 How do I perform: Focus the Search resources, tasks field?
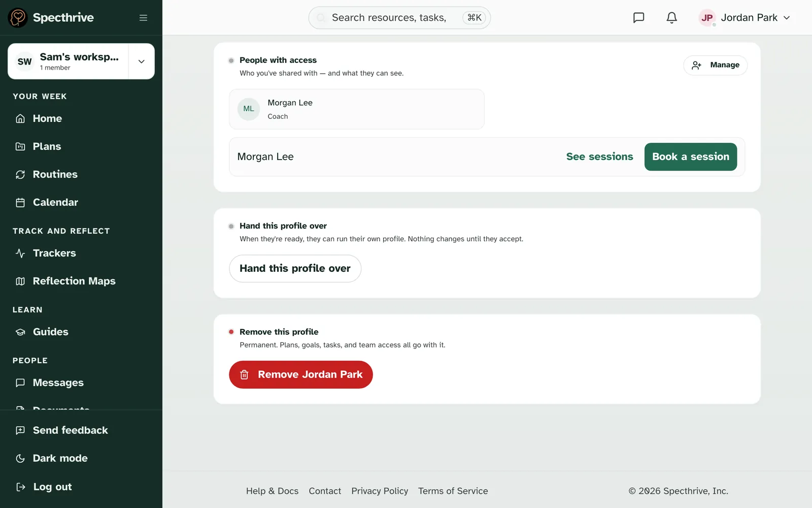coord(399,18)
